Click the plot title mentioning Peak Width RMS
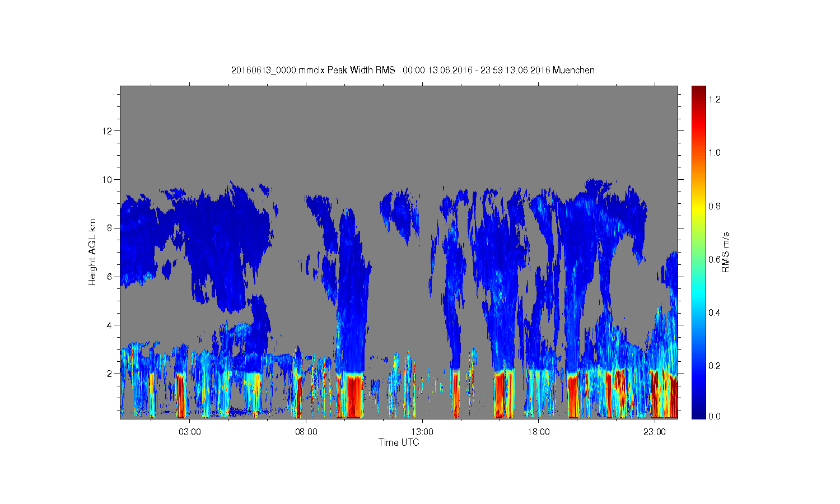The image size is (840, 504). 413,70
